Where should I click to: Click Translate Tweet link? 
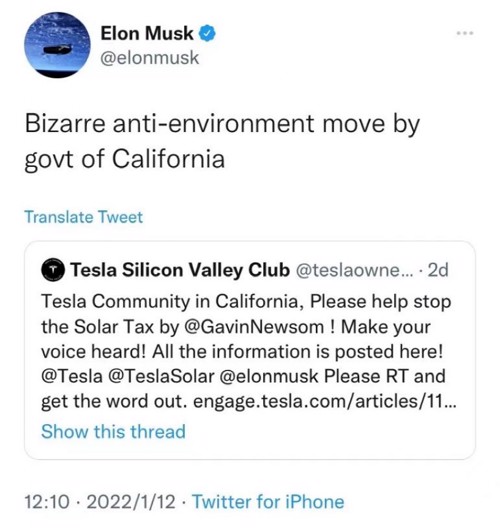point(84,217)
